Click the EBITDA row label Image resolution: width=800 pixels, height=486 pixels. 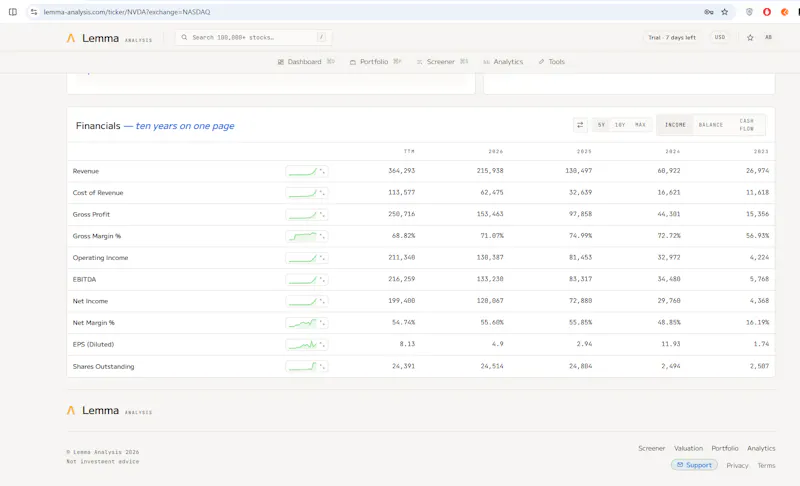pyautogui.click(x=84, y=279)
